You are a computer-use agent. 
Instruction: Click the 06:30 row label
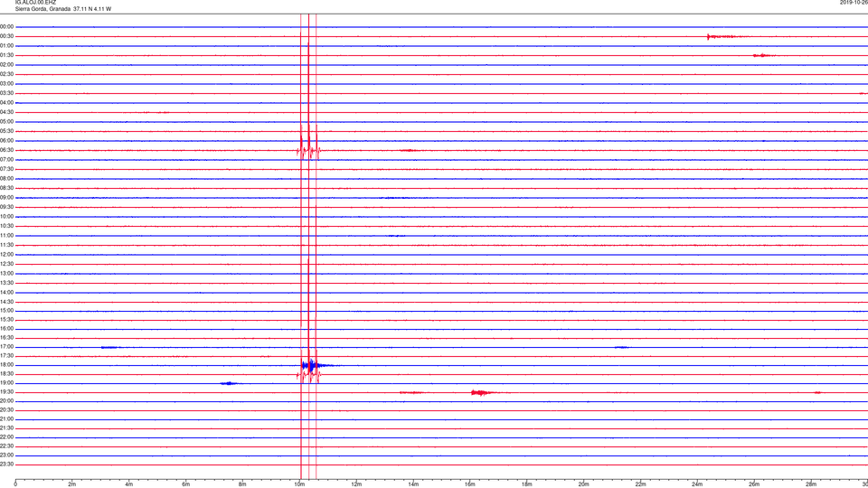(x=6, y=150)
